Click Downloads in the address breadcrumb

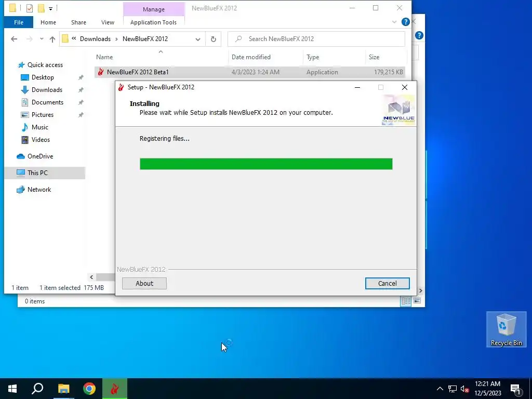click(x=96, y=38)
